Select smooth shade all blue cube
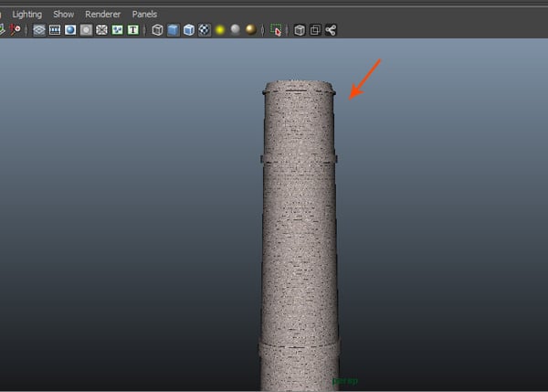The image size is (548, 392). 173,30
